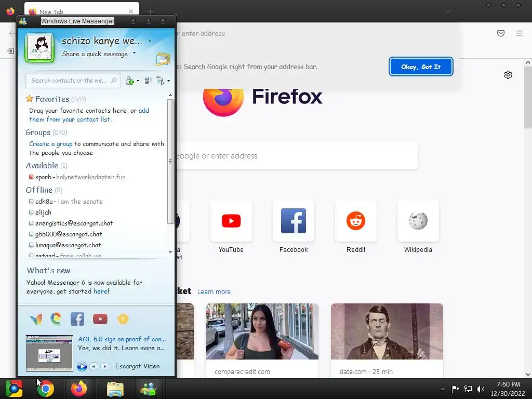
Task: Open the slate.com story card
Action: click(387, 341)
